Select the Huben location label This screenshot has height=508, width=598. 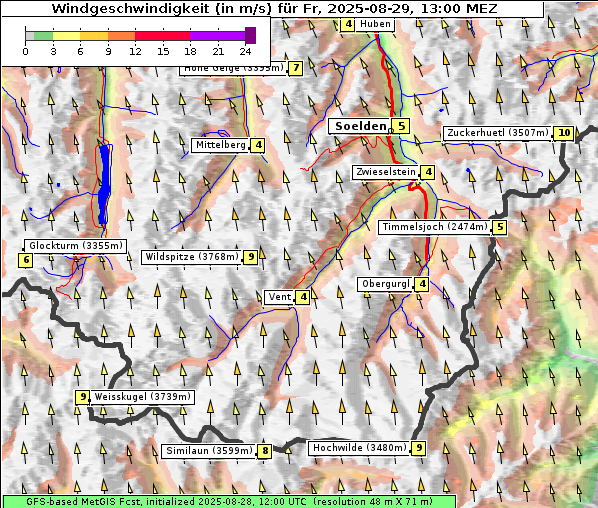pyautogui.click(x=375, y=24)
